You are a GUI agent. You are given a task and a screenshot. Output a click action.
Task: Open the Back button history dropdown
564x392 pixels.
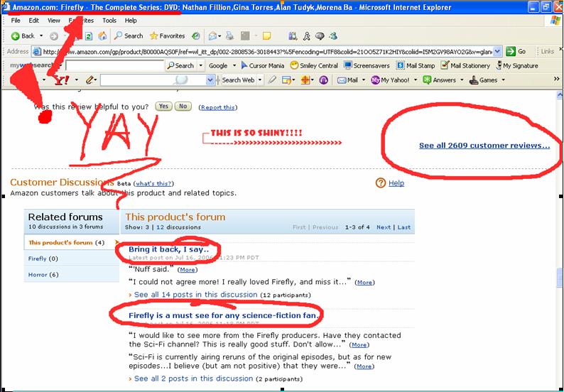click(41, 36)
